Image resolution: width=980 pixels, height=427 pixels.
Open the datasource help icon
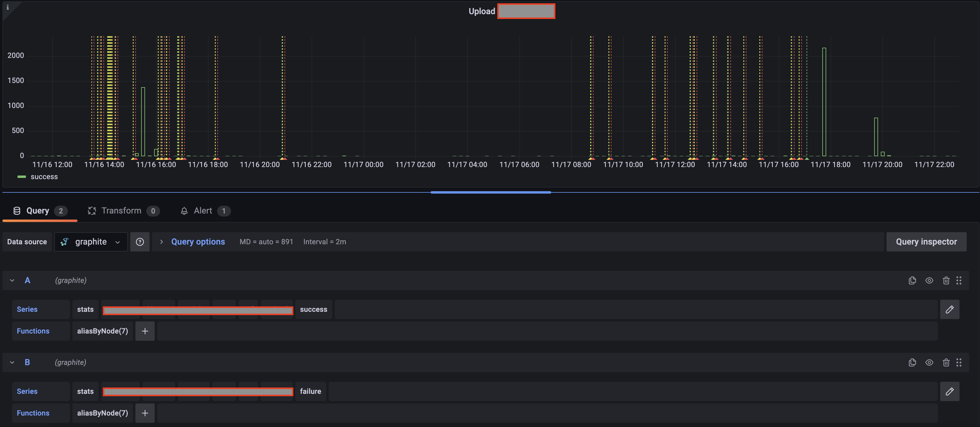[x=140, y=242]
